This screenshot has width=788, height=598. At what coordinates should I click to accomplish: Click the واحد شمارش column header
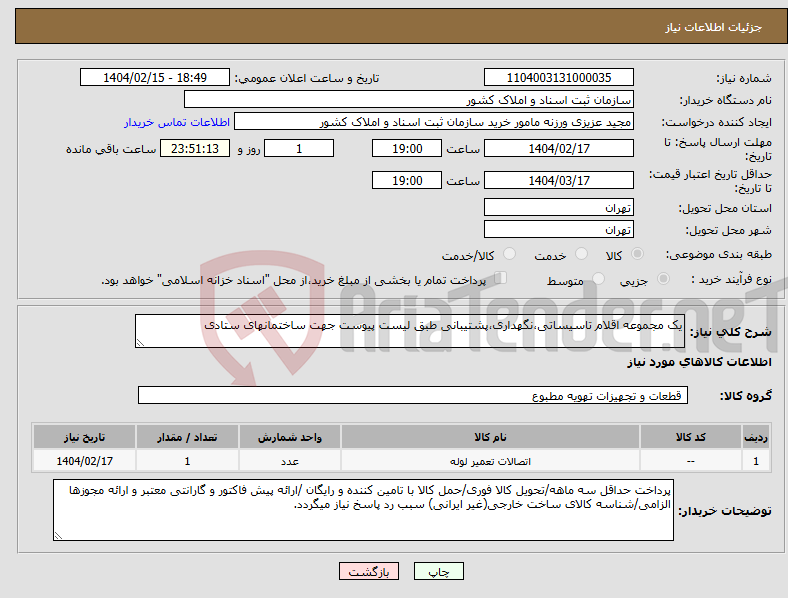pyautogui.click(x=290, y=437)
